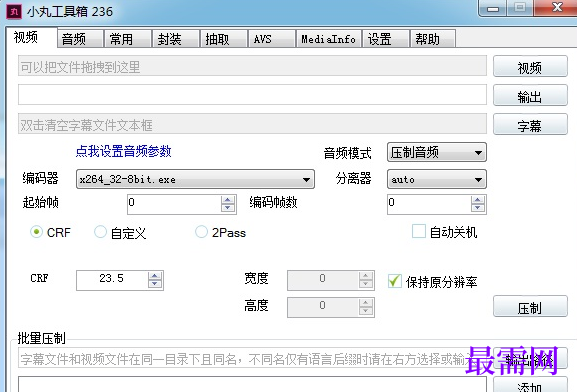This screenshot has width=577, height=392.
Task: Click the video file path field
Action: tap(252, 66)
